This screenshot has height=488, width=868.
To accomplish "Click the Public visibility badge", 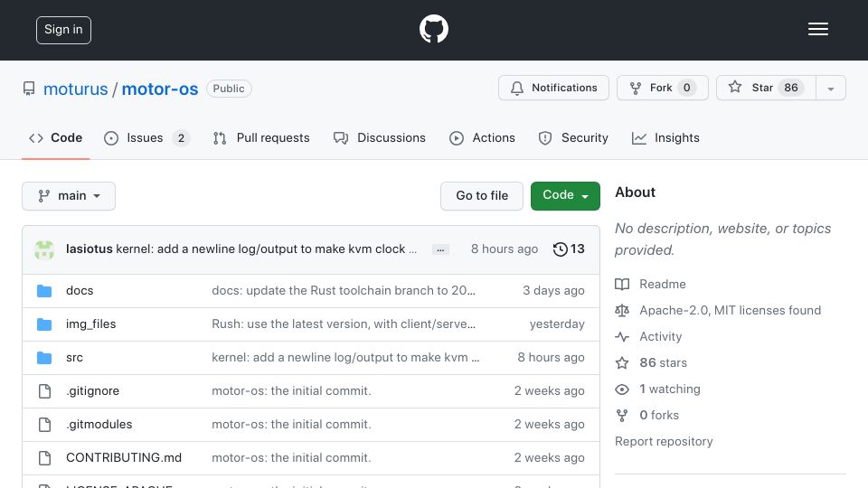I will point(229,89).
